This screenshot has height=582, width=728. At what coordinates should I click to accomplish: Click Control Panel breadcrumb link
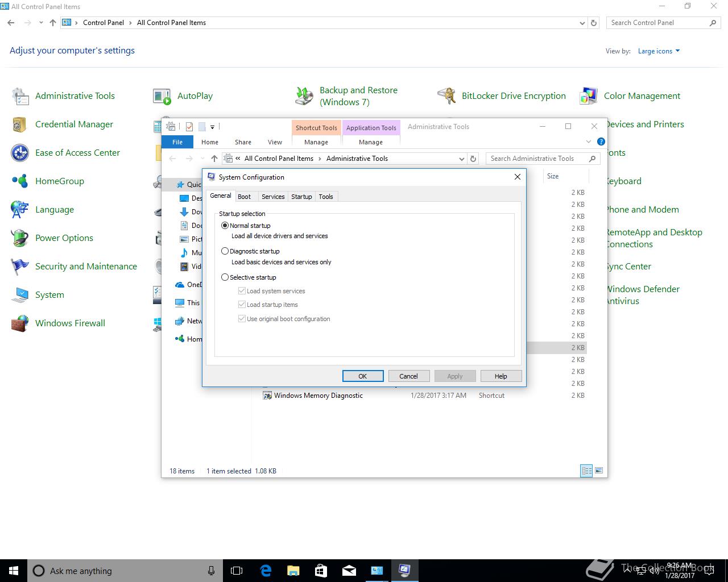click(x=104, y=23)
